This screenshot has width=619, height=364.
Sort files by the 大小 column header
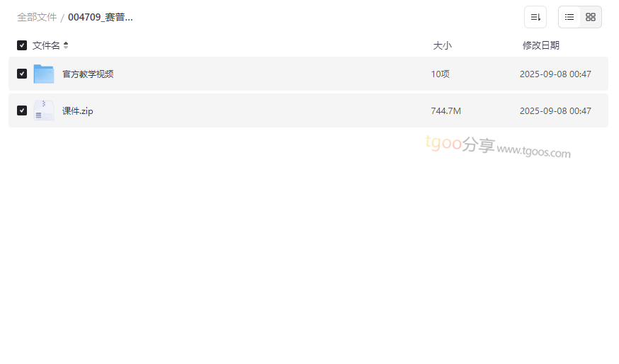click(x=442, y=45)
